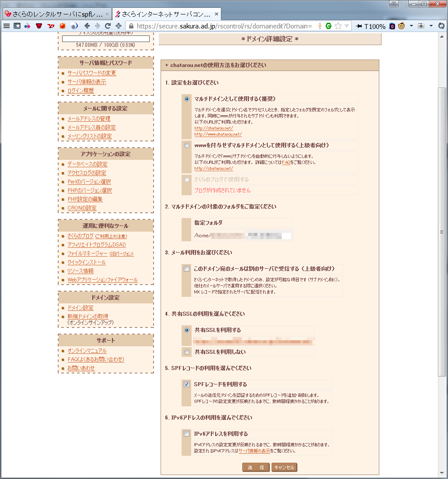Click the purple 0 counter extension icon
The width and height of the screenshot is (448, 479).
392,26
